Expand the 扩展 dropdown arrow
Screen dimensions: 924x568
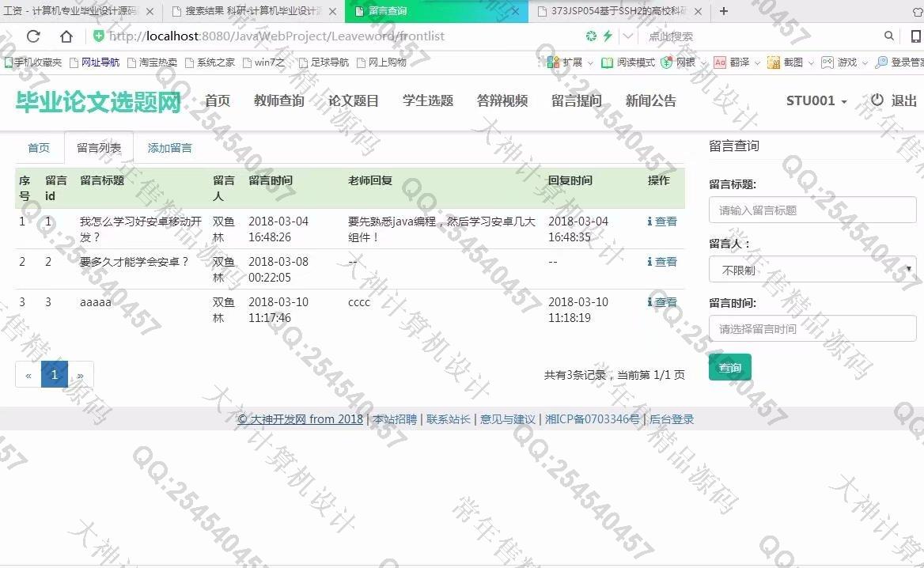click(590, 62)
